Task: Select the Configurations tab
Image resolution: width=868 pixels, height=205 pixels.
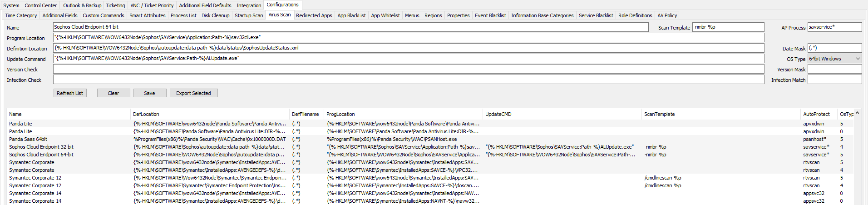Action: click(282, 5)
